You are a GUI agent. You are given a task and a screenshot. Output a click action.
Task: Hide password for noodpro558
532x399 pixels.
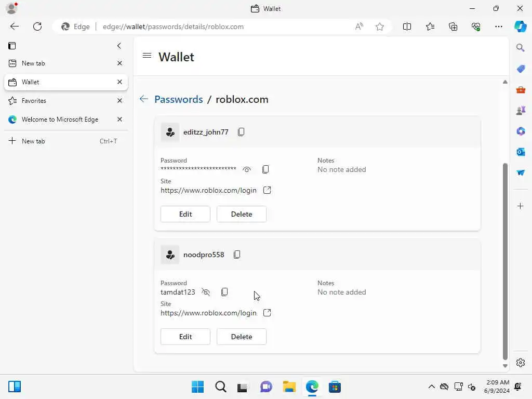point(206,292)
